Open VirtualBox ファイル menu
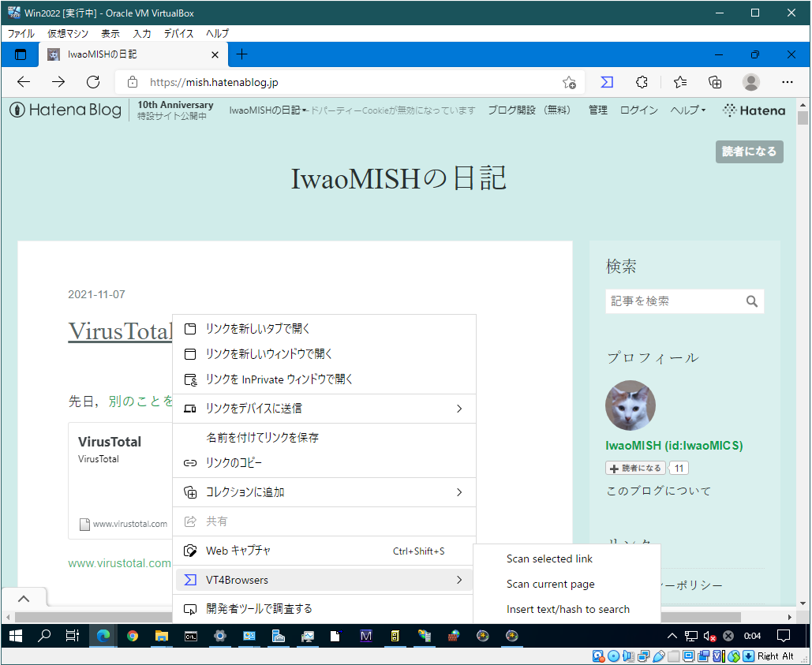The image size is (812, 665). [x=21, y=34]
